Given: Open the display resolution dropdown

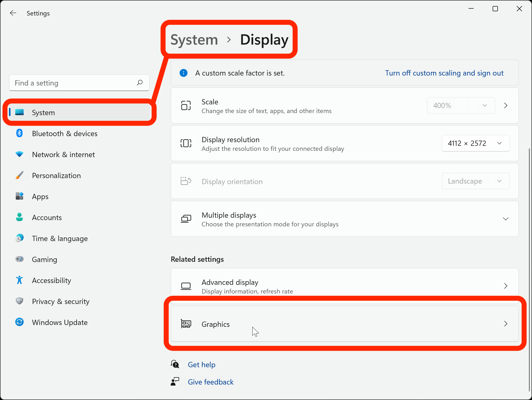Looking at the screenshot, I should click(x=475, y=143).
